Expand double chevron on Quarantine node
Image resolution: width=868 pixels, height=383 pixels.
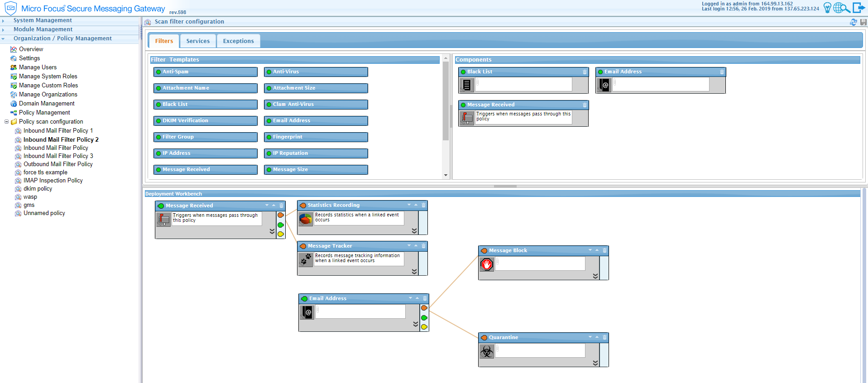(x=595, y=363)
